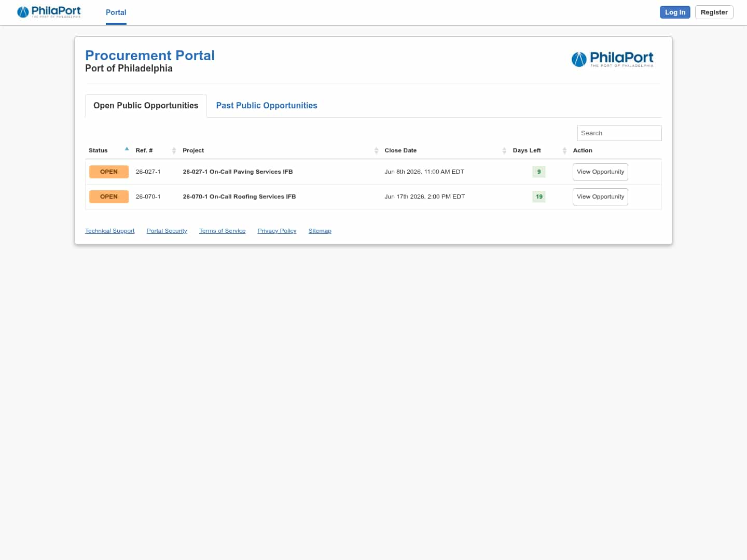This screenshot has height=560, width=747.
Task: Open the Terms of Service link
Action: (223, 231)
